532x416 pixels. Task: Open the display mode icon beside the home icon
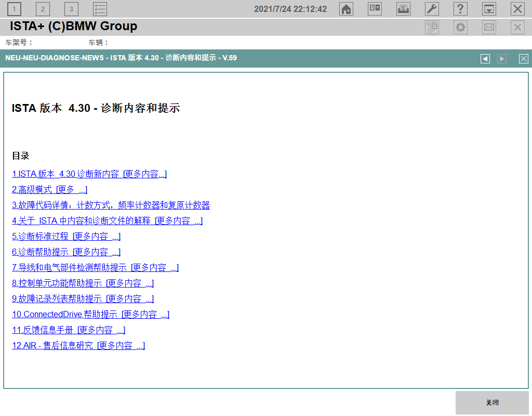(375, 9)
